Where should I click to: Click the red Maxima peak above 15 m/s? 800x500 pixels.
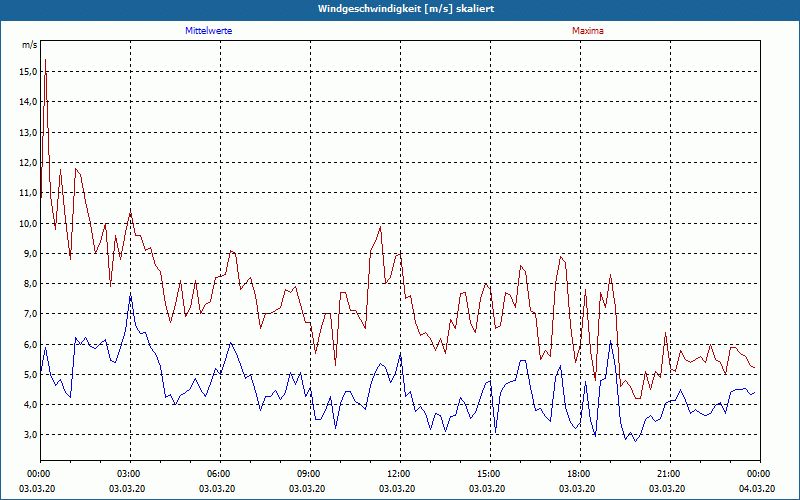click(x=45, y=60)
